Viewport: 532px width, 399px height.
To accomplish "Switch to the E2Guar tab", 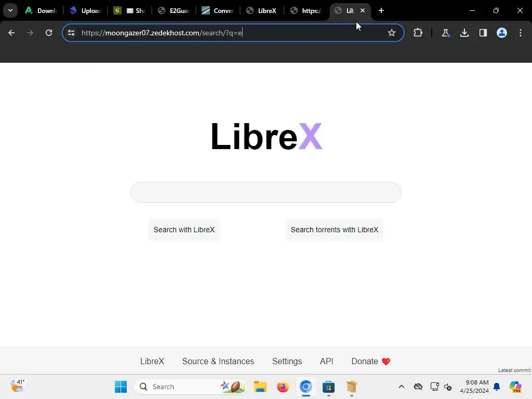I will click(x=174, y=10).
